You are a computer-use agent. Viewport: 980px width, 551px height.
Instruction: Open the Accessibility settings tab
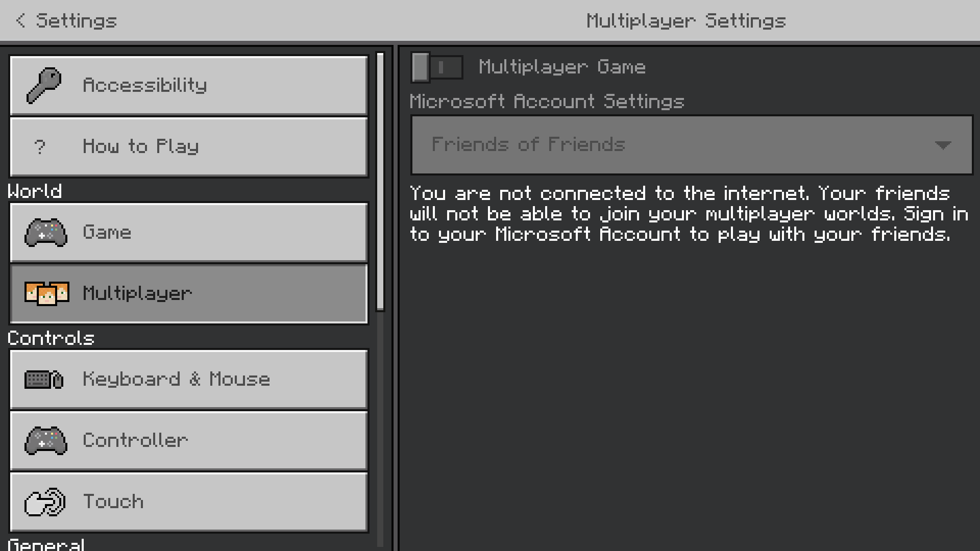189,85
